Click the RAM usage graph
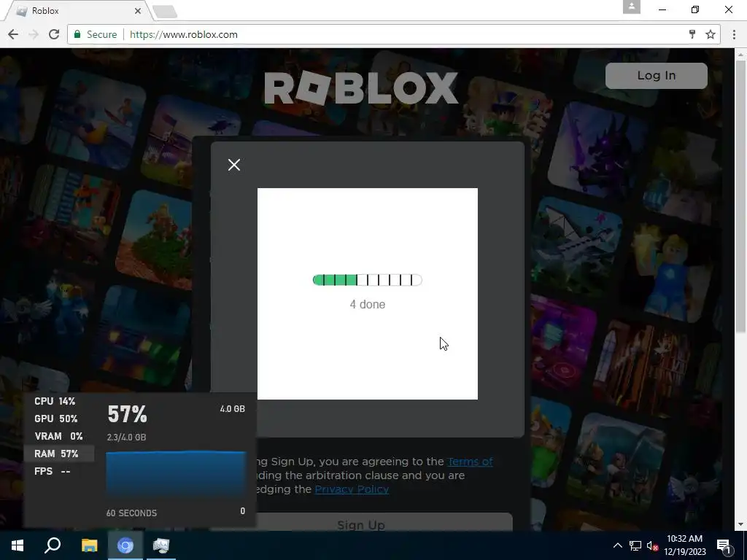The image size is (747, 560). click(176, 475)
